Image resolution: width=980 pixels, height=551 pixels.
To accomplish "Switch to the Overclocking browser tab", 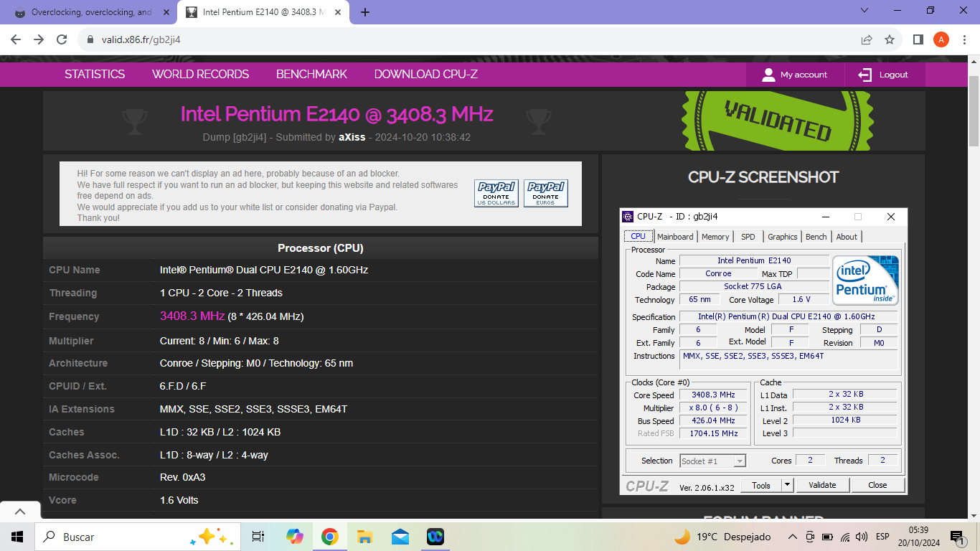I will pyautogui.click(x=92, y=12).
